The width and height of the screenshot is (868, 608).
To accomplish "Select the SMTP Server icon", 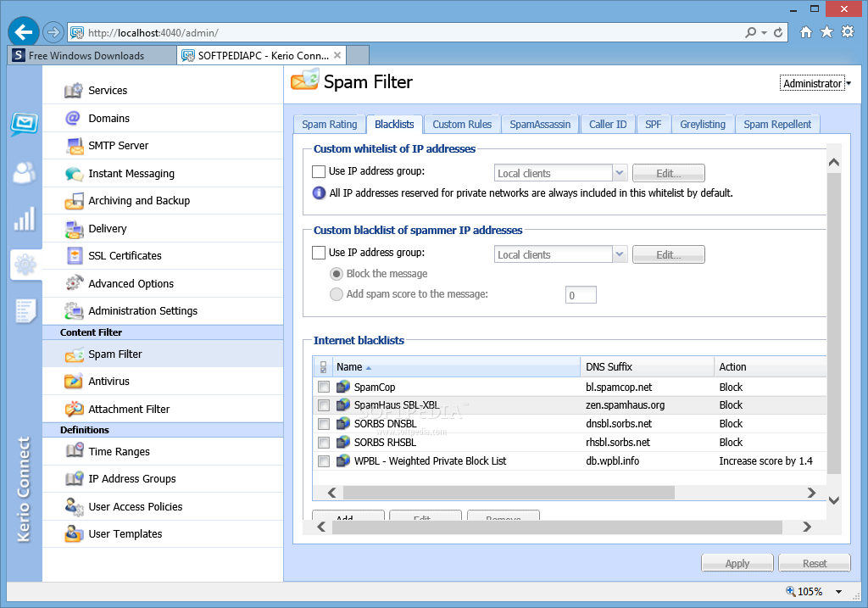I will point(75,146).
